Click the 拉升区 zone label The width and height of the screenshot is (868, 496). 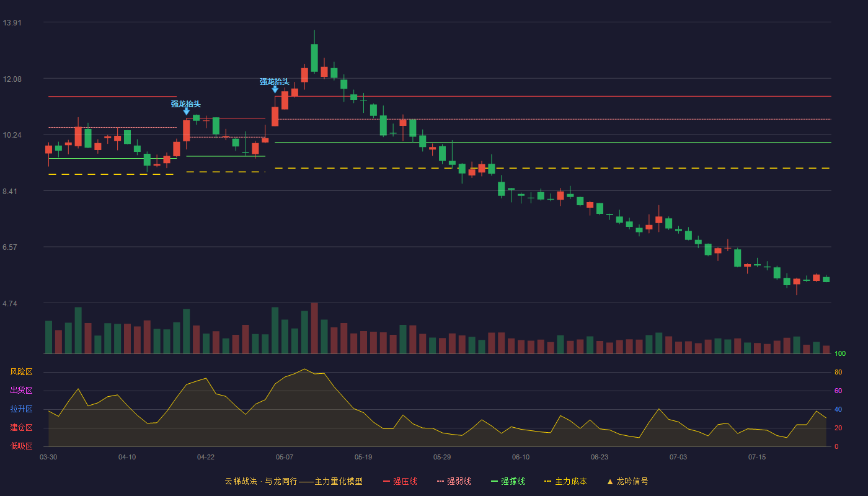pos(21,409)
